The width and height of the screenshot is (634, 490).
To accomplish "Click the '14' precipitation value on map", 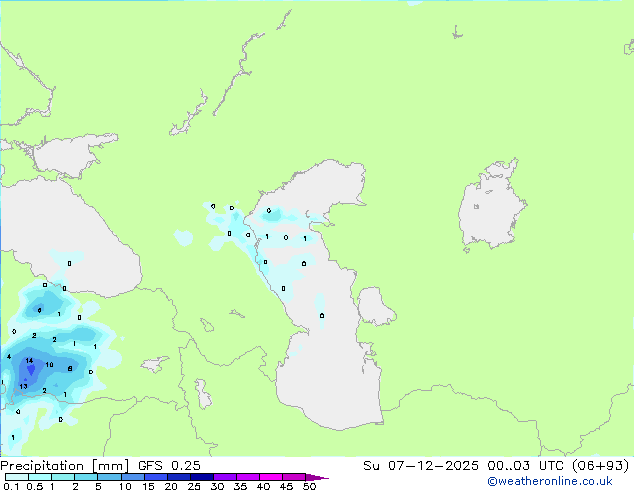I will tap(29, 361).
